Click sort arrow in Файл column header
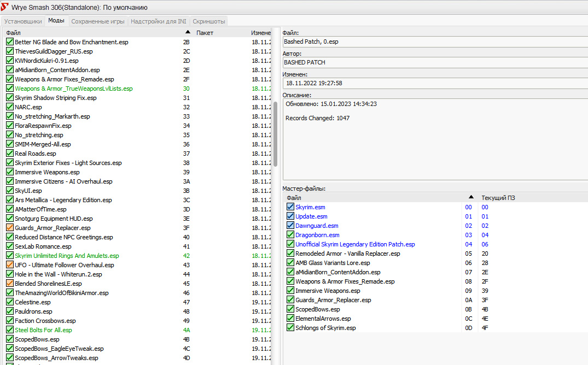This screenshot has width=588, height=365. pos(188,32)
